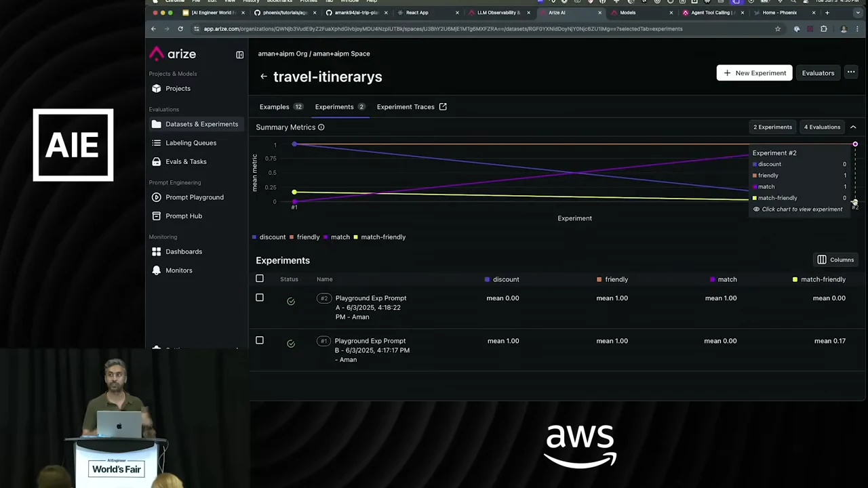Toggle friendly series in chart legend

[x=304, y=237]
